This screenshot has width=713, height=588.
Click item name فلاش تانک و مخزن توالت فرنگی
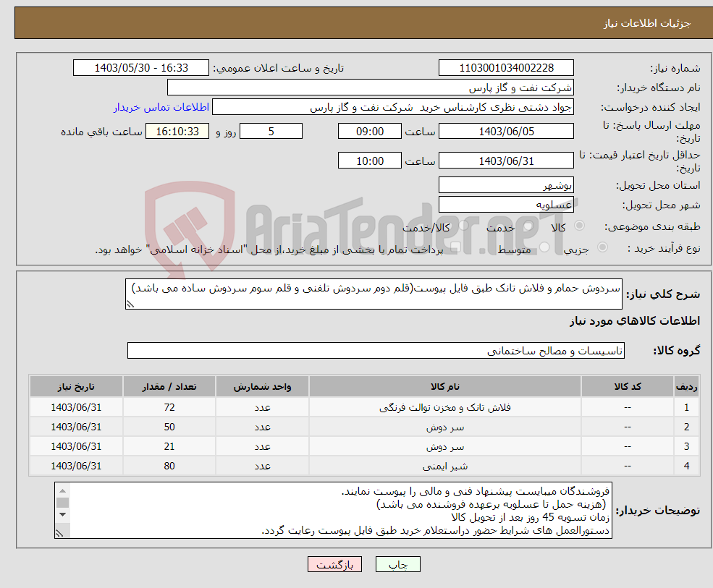click(x=444, y=408)
